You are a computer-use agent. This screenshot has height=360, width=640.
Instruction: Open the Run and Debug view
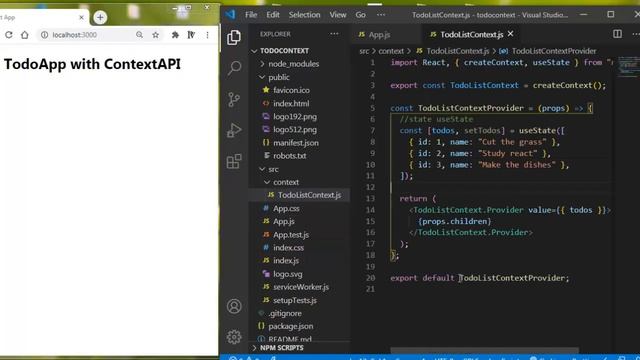pyautogui.click(x=234, y=130)
